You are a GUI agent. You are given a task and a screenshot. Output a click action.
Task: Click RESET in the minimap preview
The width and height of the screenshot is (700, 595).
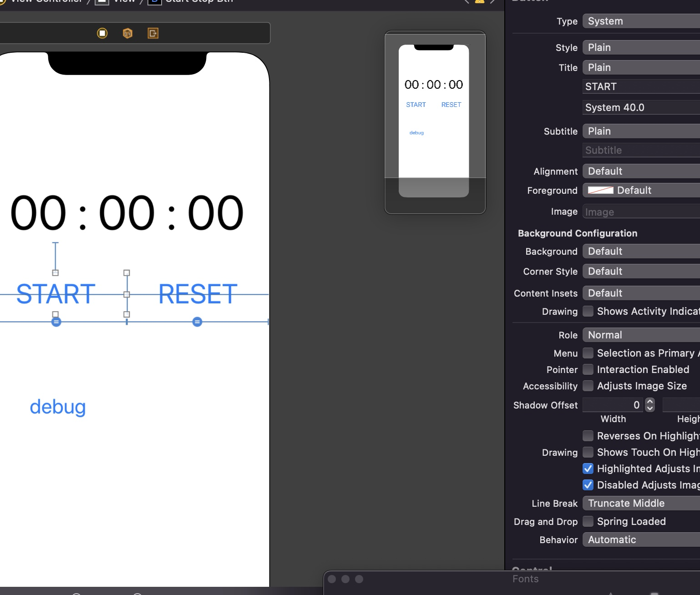click(x=451, y=105)
